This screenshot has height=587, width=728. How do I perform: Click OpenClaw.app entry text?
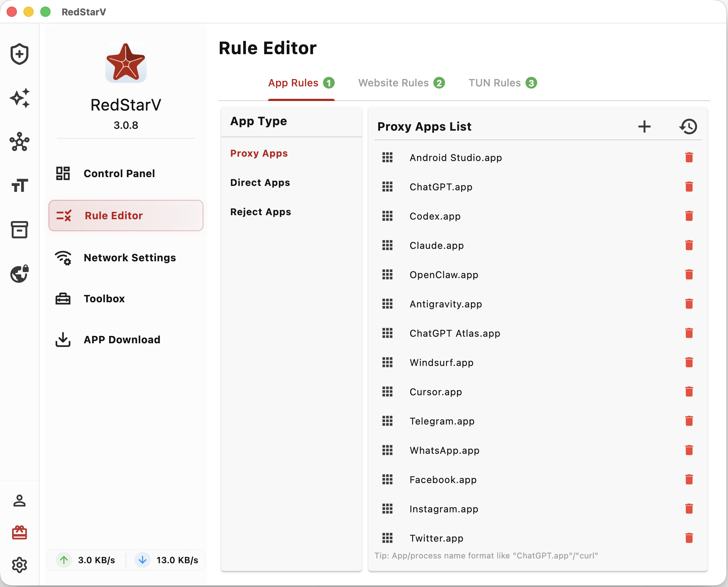pyautogui.click(x=444, y=275)
